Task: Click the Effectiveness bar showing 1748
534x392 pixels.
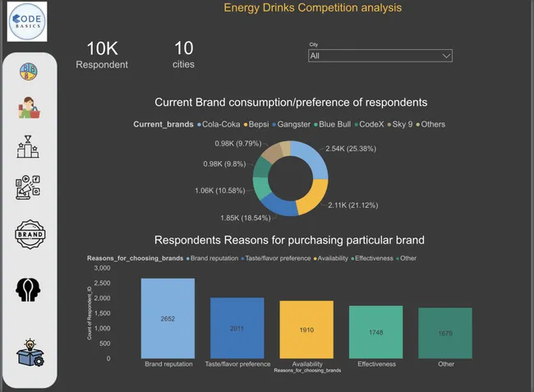Action: click(376, 332)
